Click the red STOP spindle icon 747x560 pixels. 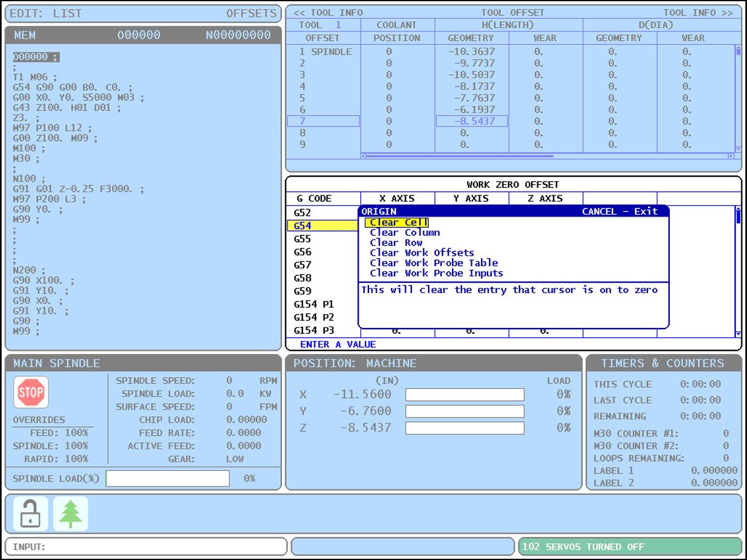tap(31, 393)
